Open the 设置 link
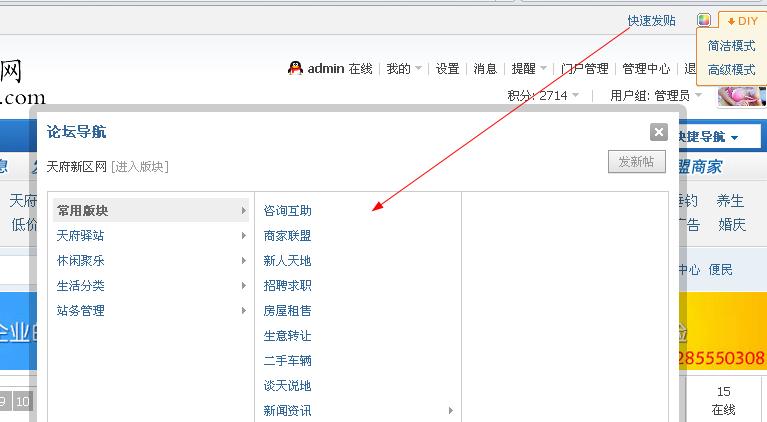767x422 pixels. coord(447,68)
